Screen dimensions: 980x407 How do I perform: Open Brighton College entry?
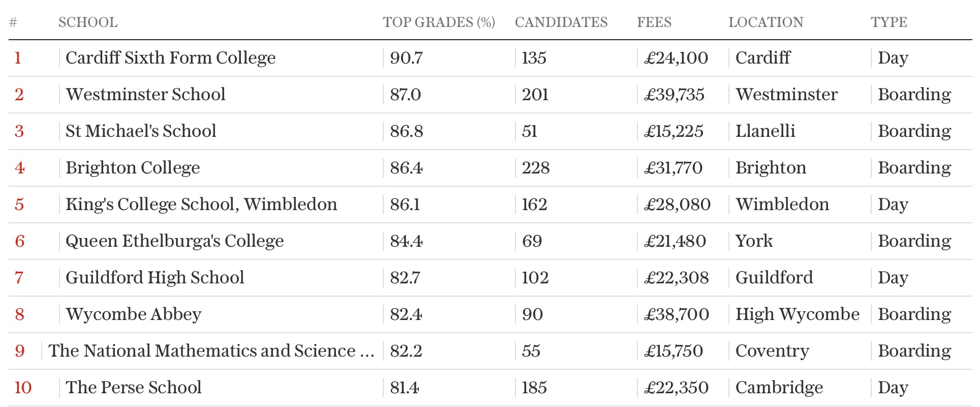[133, 168]
